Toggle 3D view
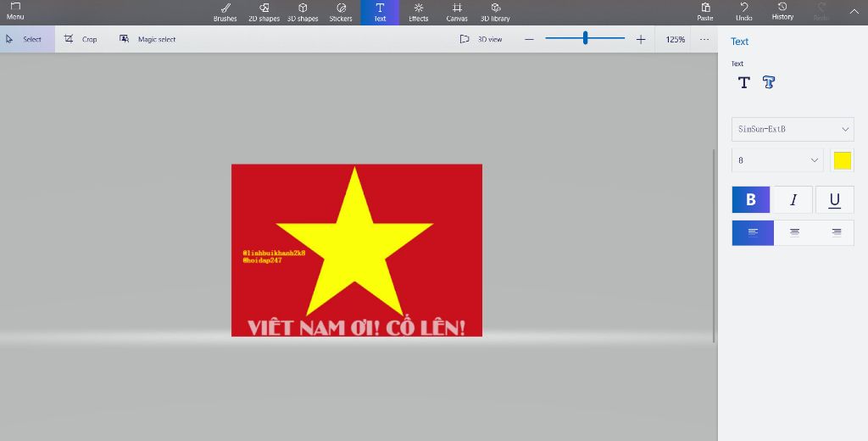The image size is (868, 441). tap(481, 39)
